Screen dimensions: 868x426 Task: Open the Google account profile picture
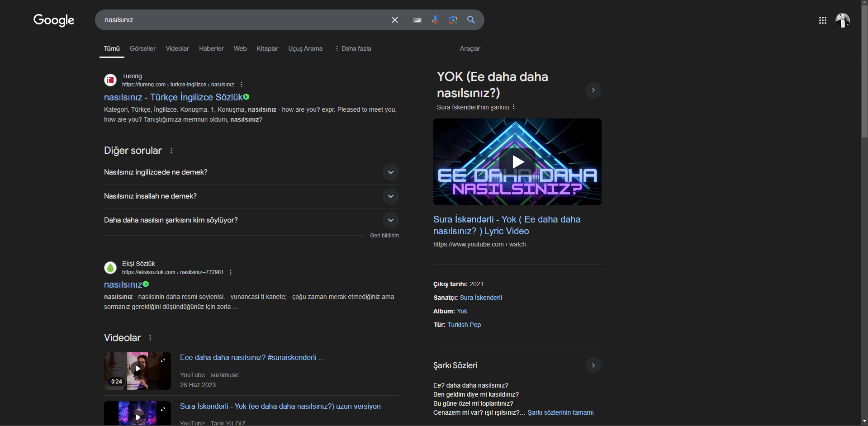click(x=843, y=20)
